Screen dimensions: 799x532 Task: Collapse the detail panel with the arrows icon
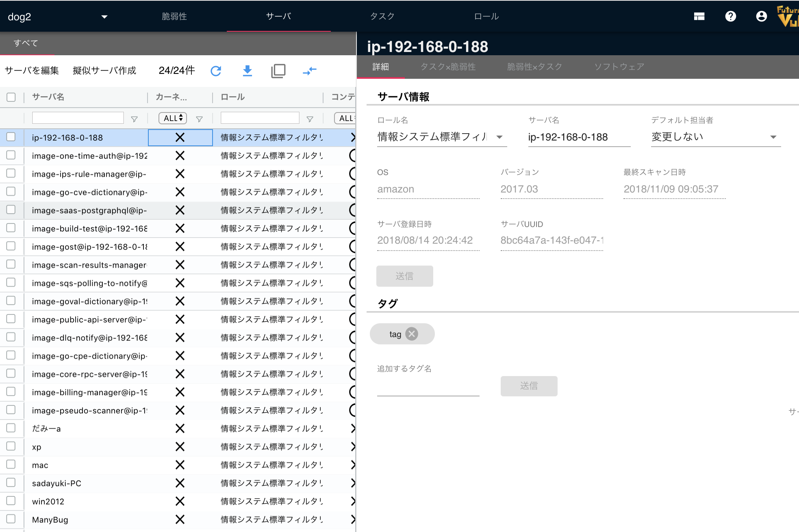coord(309,70)
